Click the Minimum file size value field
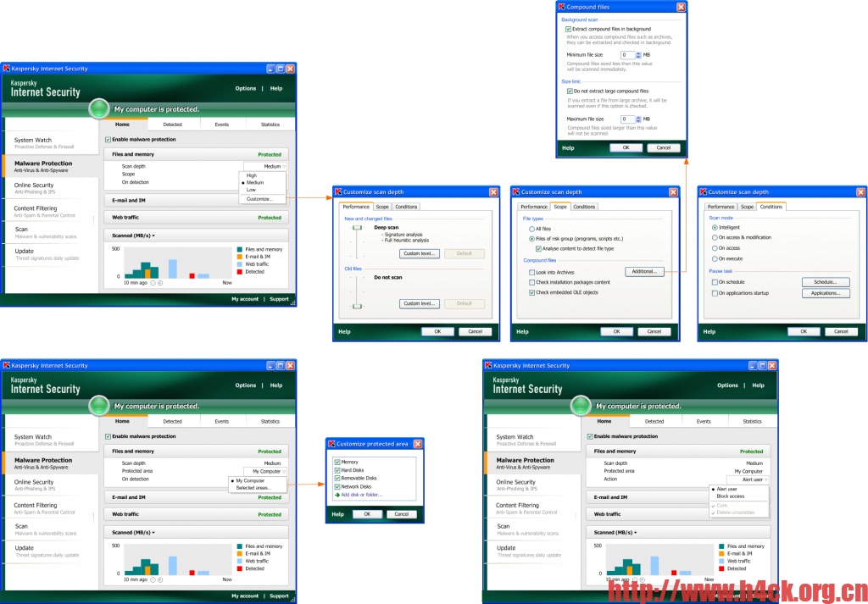Viewport: 868px width, 604px height. (x=628, y=55)
